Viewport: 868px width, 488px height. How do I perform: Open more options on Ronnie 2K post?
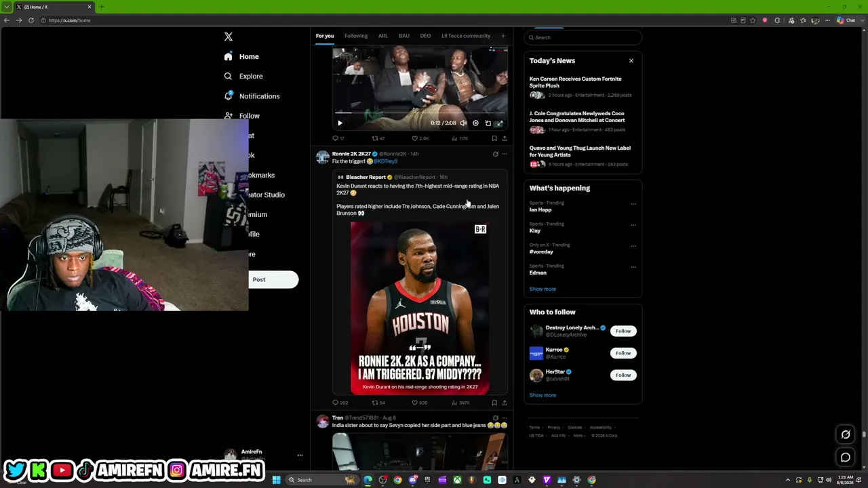click(504, 154)
